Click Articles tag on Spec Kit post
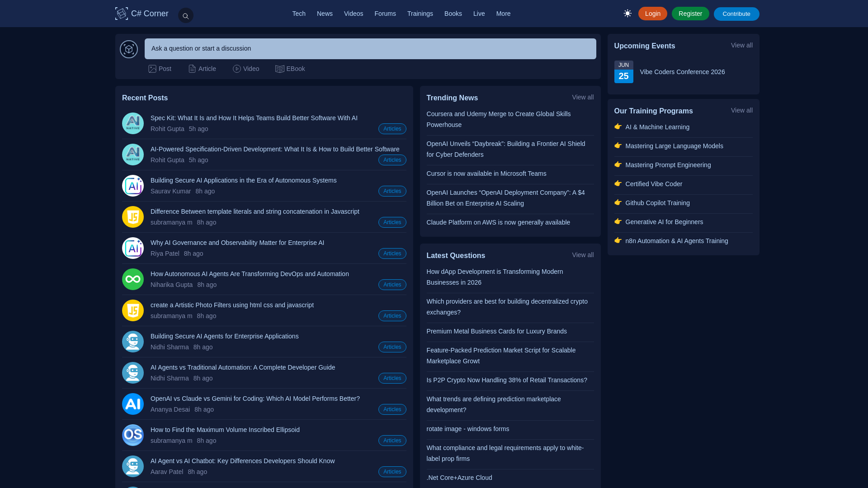This screenshot has height=488, width=868. (392, 129)
